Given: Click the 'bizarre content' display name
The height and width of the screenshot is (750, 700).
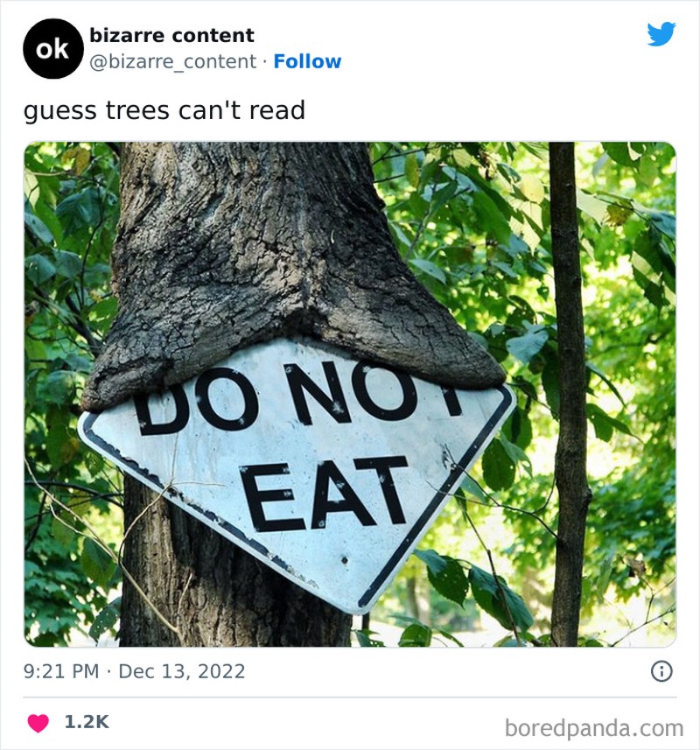Looking at the screenshot, I should [x=171, y=37].
